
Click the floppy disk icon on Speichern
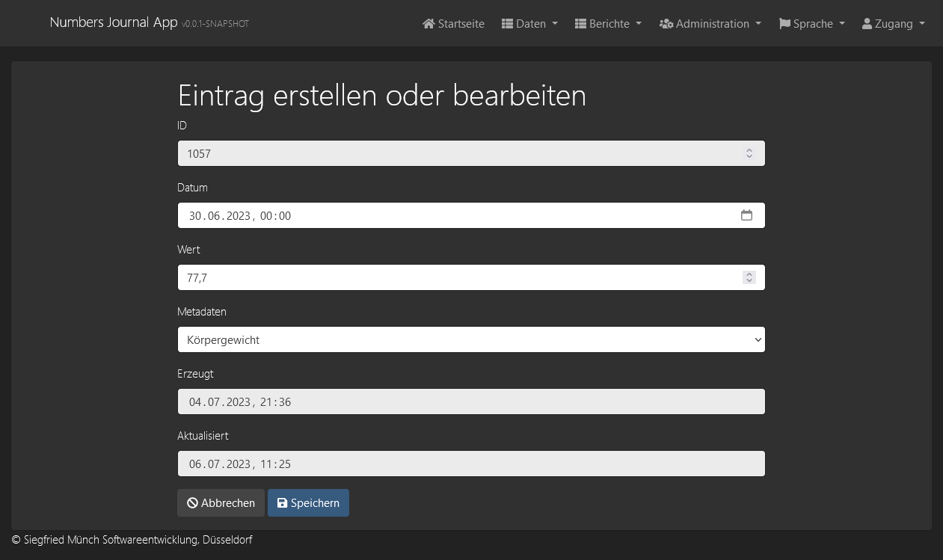(x=282, y=503)
